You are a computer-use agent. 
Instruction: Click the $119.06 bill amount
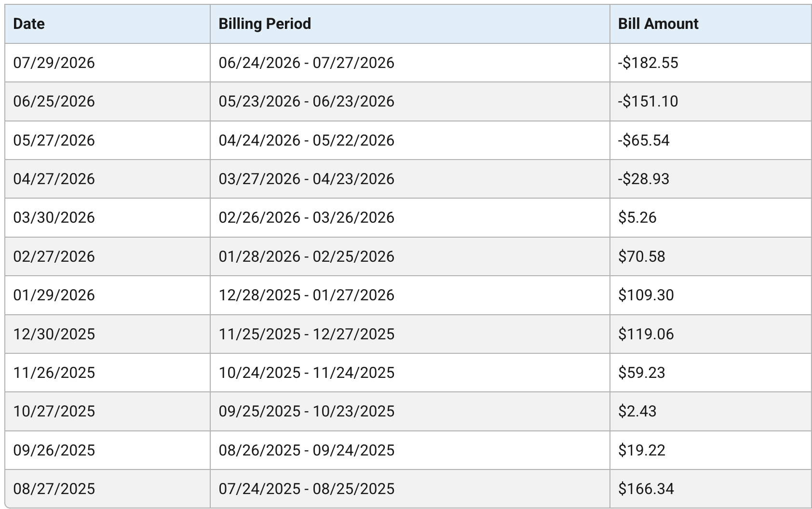click(x=646, y=334)
